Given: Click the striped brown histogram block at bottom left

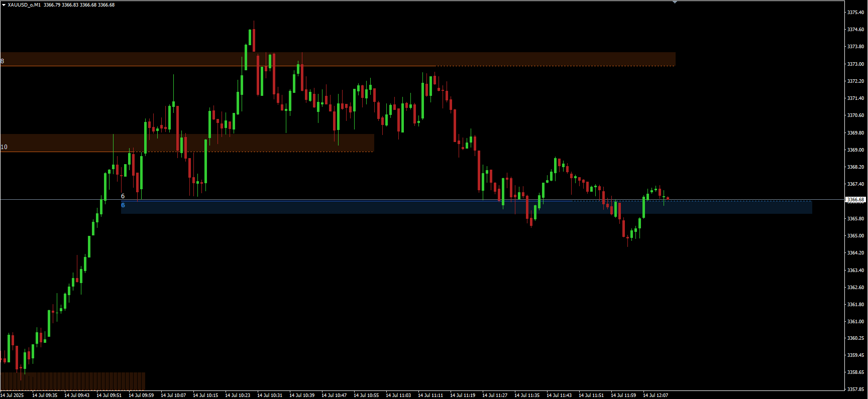Looking at the screenshot, I should [73, 381].
